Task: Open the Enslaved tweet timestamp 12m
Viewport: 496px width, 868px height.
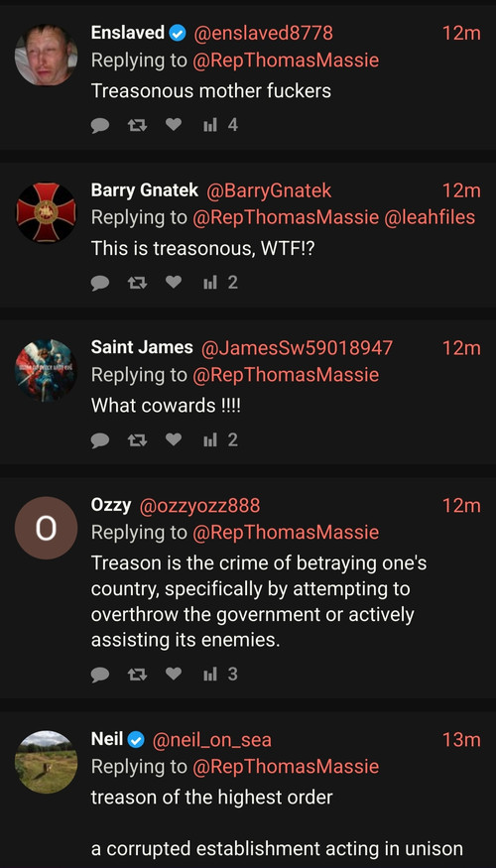Action: pos(461,33)
